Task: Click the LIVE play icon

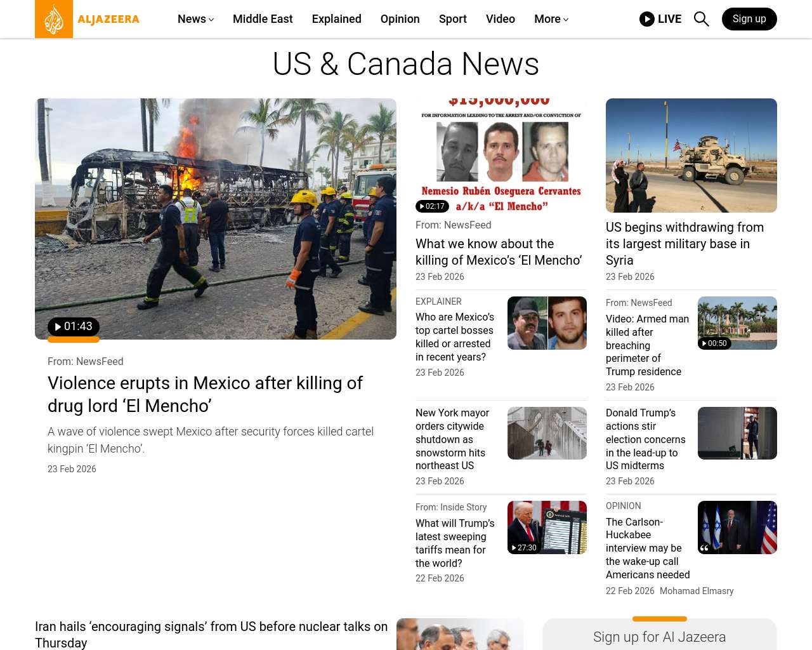Action: pos(646,19)
